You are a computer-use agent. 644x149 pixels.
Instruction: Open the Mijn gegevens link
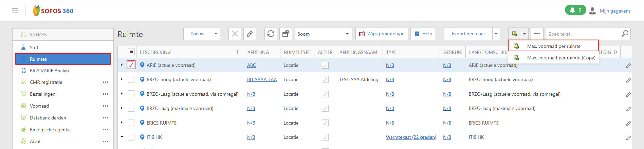click(x=615, y=11)
